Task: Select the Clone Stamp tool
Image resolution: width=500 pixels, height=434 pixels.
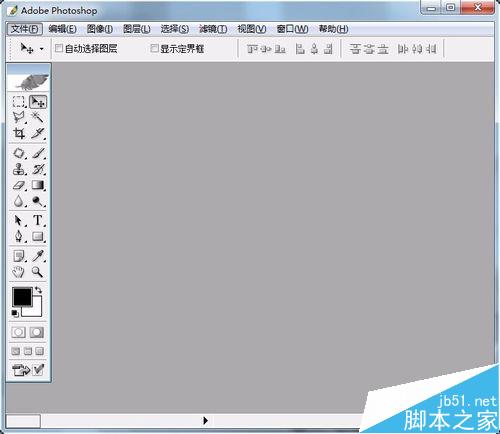Action: 19,169
